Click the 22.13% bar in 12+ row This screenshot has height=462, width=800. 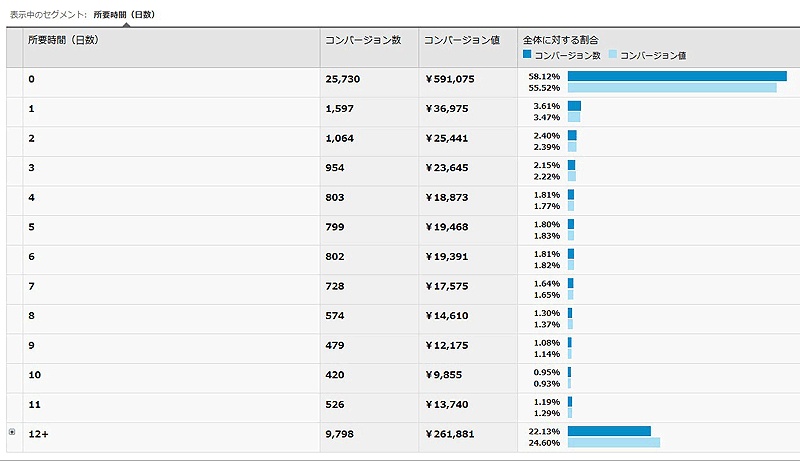(609, 431)
